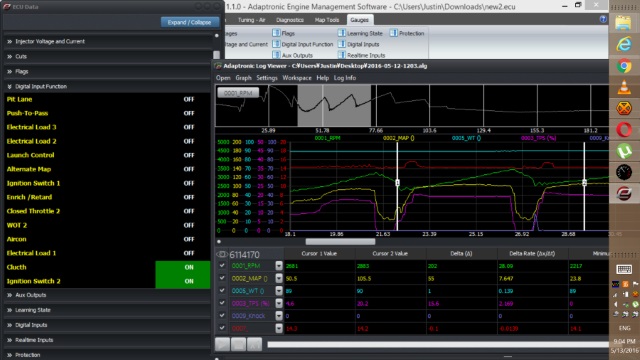640x360 pixels.
Task: Click the gray selected region in overview graph
Action: (334, 105)
